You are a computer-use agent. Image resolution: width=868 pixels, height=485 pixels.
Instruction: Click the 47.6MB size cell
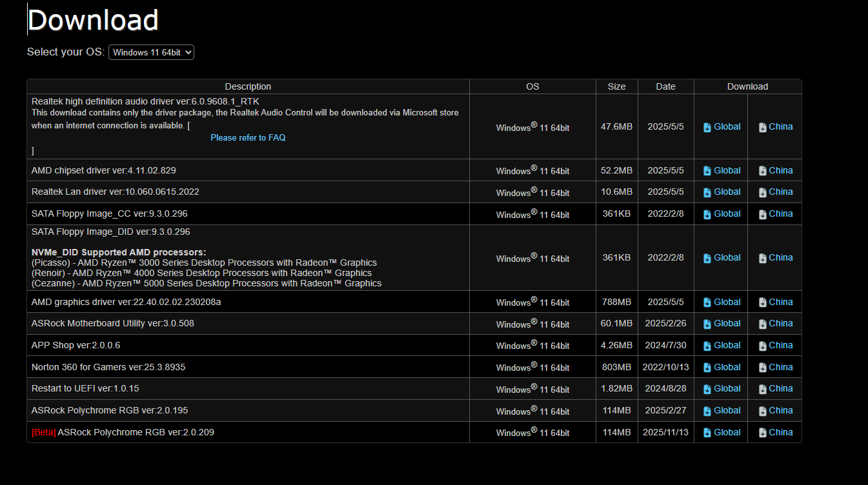coord(617,127)
